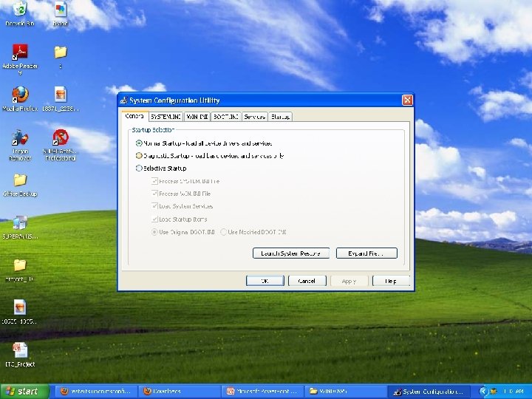The width and height of the screenshot is (532, 399).
Task: Switch to the first Firefox taskbar button
Action: [x=96, y=392]
